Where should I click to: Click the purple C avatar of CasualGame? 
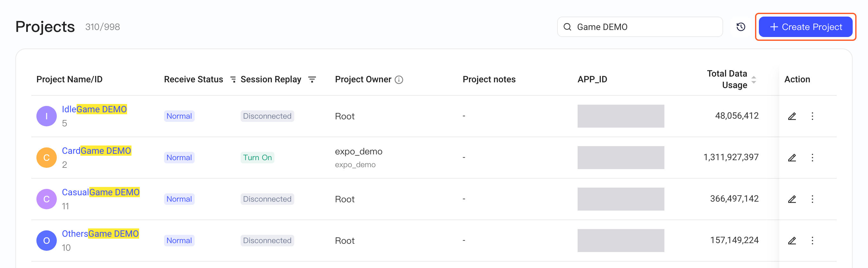point(47,199)
